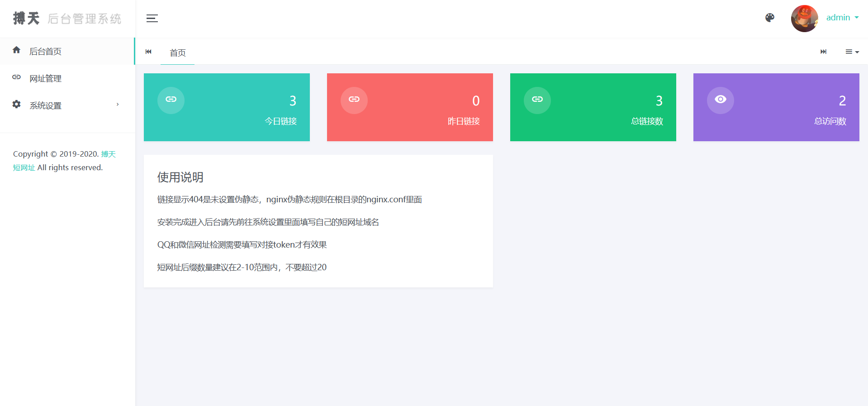Image resolution: width=868 pixels, height=406 pixels.
Task: Click the link icon beside 网址管理
Action: point(17,77)
